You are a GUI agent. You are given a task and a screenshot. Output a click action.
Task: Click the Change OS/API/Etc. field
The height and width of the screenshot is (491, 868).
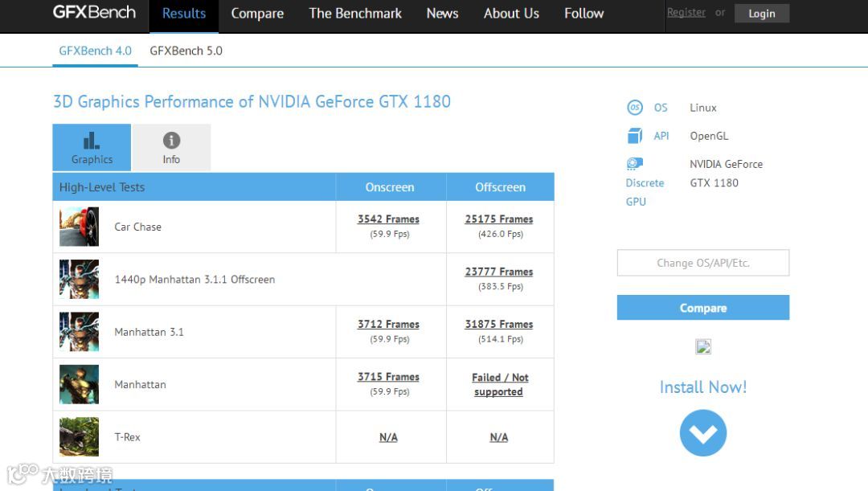pyautogui.click(x=703, y=263)
